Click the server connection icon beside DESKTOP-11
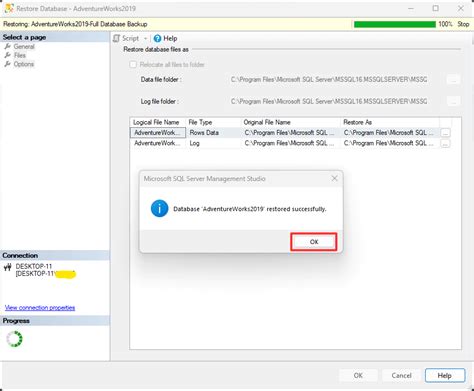Viewport: 474px width, 391px height. coord(8,267)
